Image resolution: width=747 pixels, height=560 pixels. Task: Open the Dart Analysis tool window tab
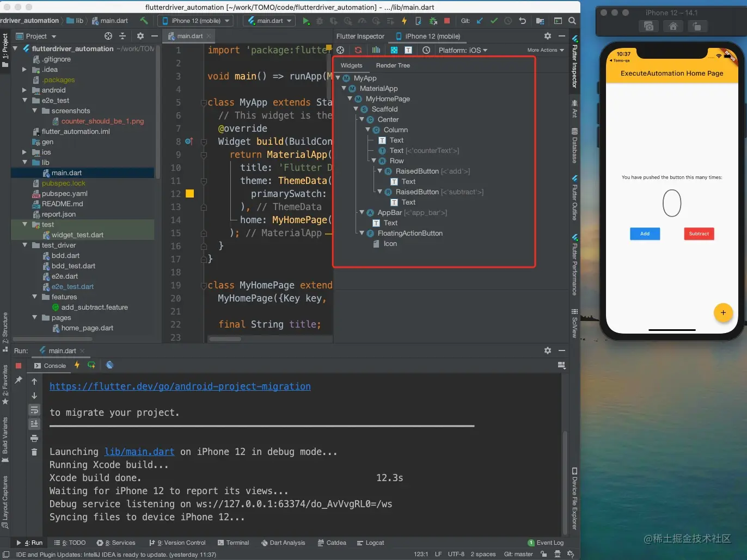[283, 543]
